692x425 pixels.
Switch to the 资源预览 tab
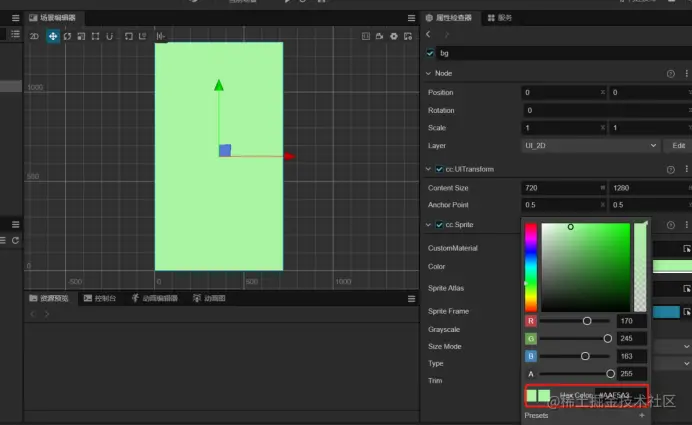[49, 298]
